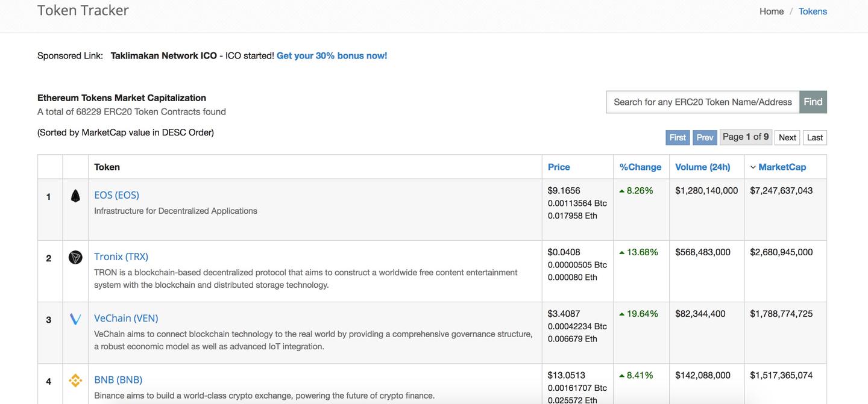Open the VeChain (VEN) token page
Screen dimensions: 868x404
(x=126, y=318)
